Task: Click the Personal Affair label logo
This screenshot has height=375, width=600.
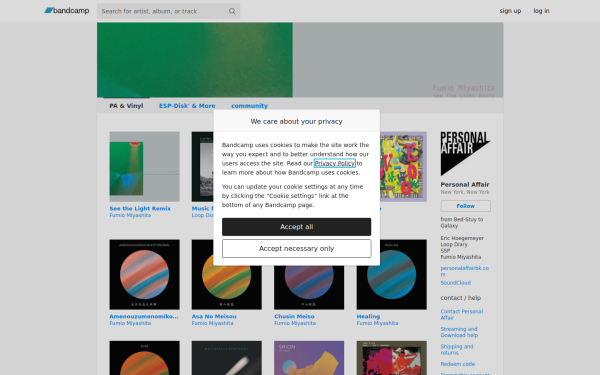Action: pyautogui.click(x=465, y=154)
